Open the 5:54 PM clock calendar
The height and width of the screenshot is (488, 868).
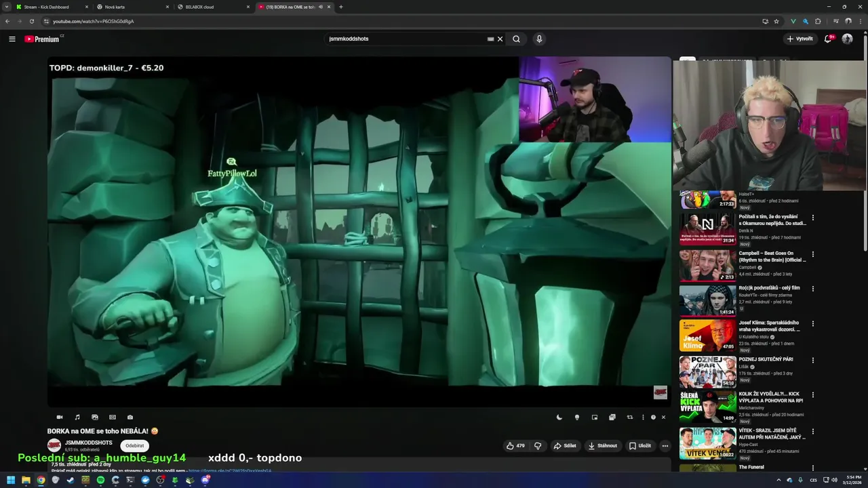pos(850,480)
